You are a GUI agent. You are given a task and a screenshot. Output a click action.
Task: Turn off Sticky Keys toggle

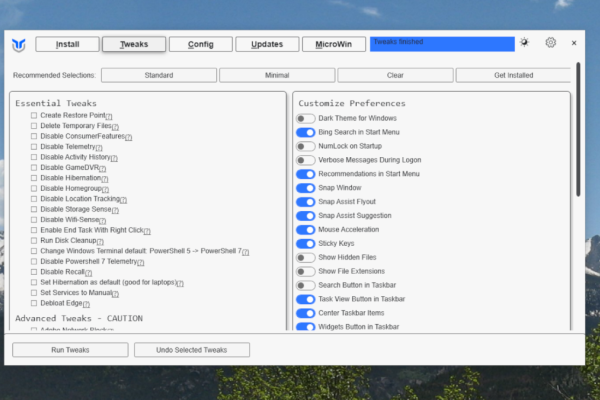pos(305,243)
